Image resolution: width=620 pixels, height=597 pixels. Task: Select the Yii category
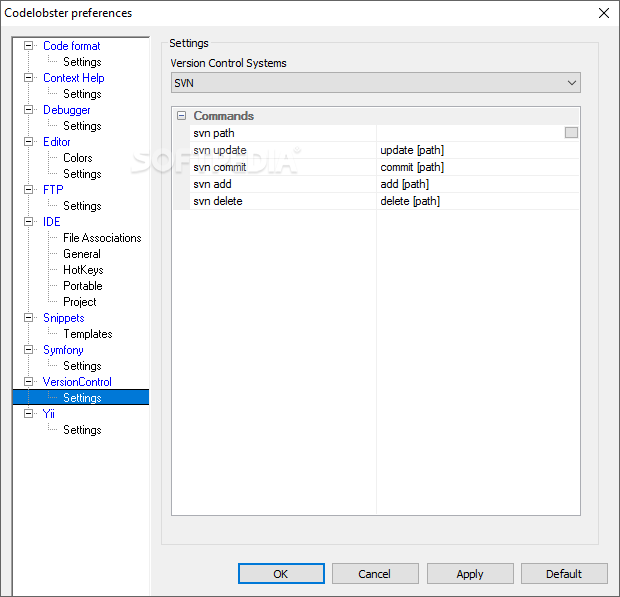coord(48,414)
